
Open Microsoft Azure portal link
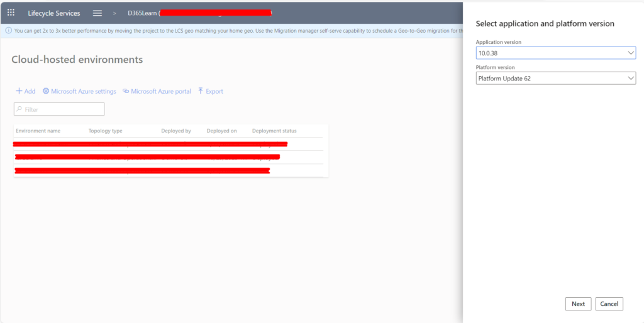pos(157,91)
